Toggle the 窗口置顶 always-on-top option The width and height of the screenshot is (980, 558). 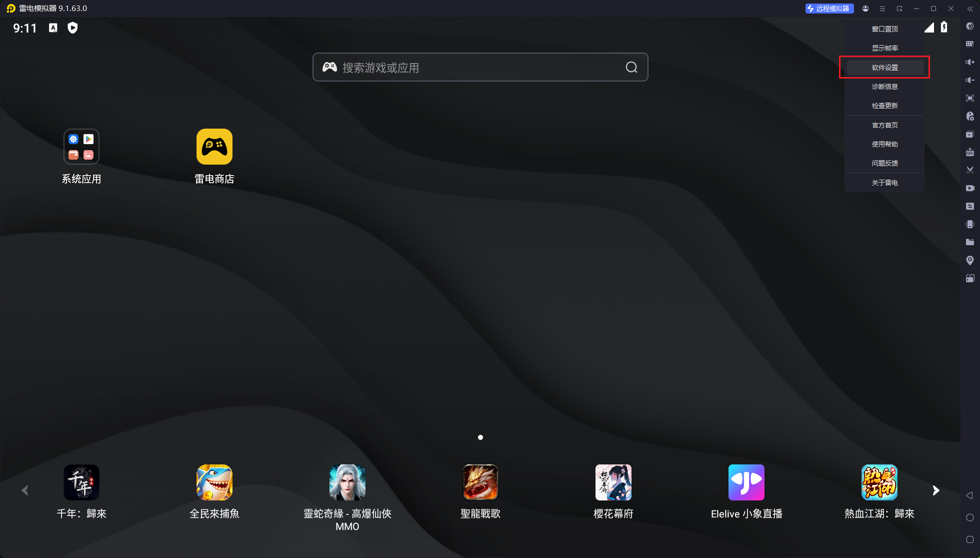pos(884,29)
